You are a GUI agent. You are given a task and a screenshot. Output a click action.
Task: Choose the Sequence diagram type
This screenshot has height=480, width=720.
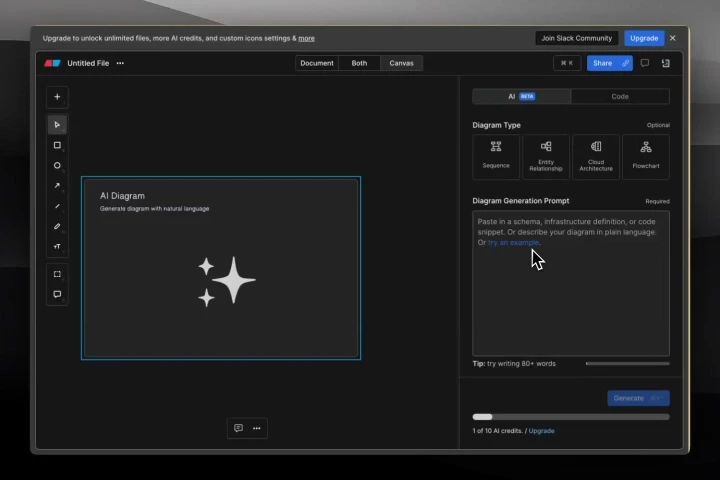496,157
